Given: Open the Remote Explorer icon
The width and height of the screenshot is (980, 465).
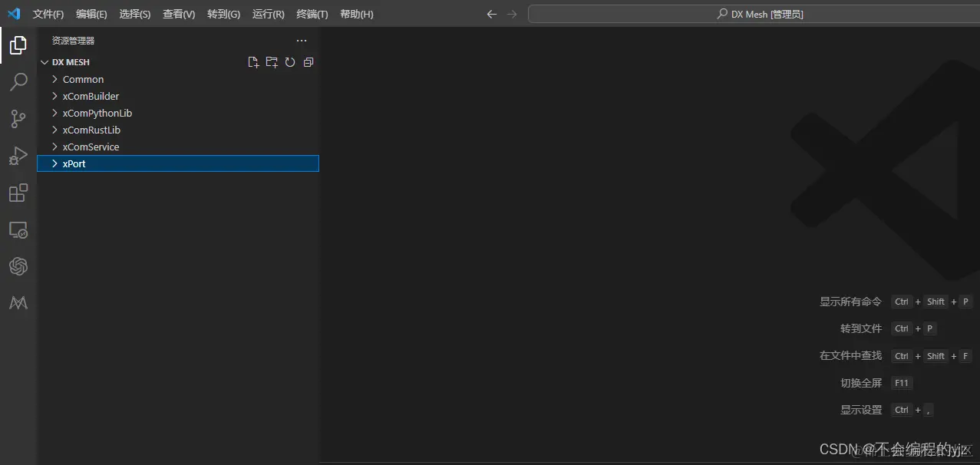Looking at the screenshot, I should 18,229.
